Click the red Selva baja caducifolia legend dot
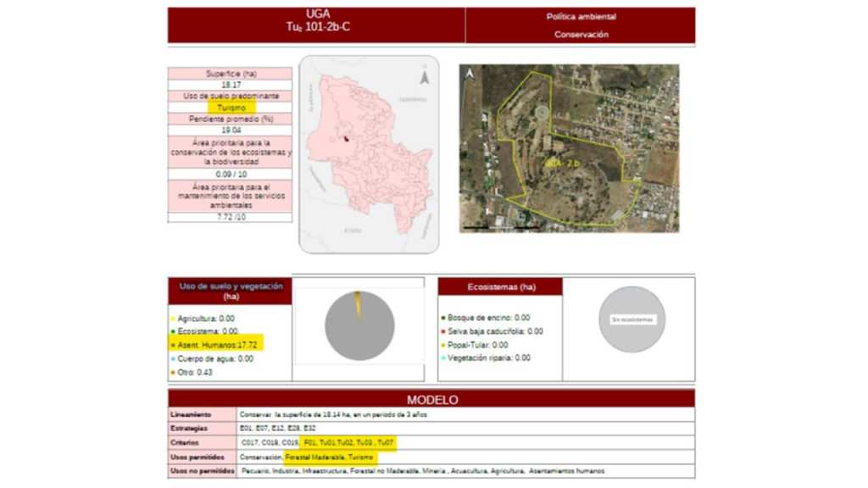The image size is (868, 488). coord(442,331)
